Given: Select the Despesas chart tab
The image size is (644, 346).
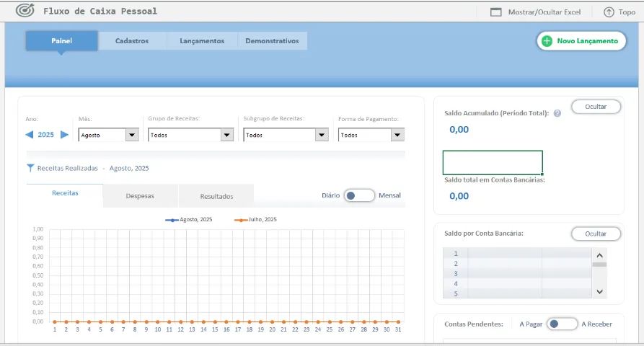Looking at the screenshot, I should click(140, 196).
